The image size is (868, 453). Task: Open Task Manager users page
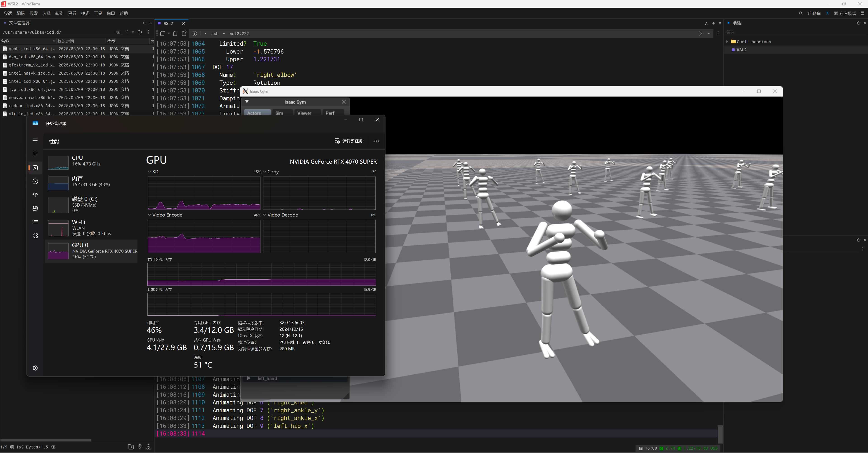[35, 208]
